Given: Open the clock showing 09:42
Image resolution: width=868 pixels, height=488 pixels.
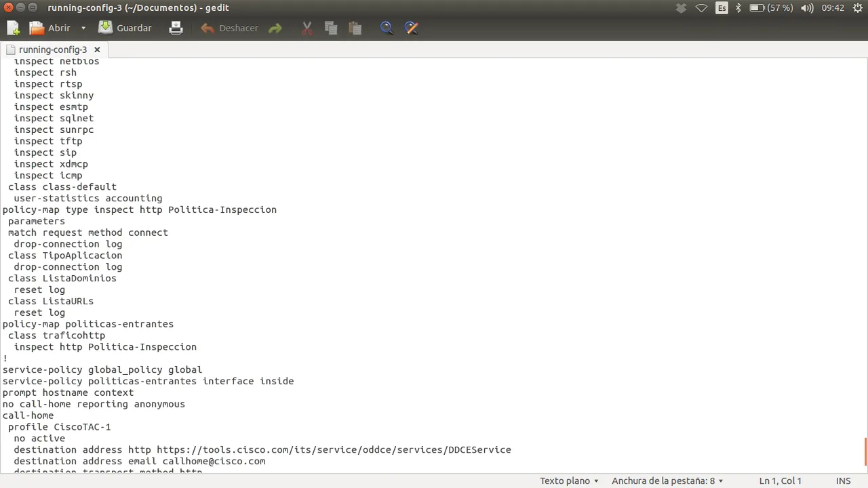Looking at the screenshot, I should coord(833,8).
